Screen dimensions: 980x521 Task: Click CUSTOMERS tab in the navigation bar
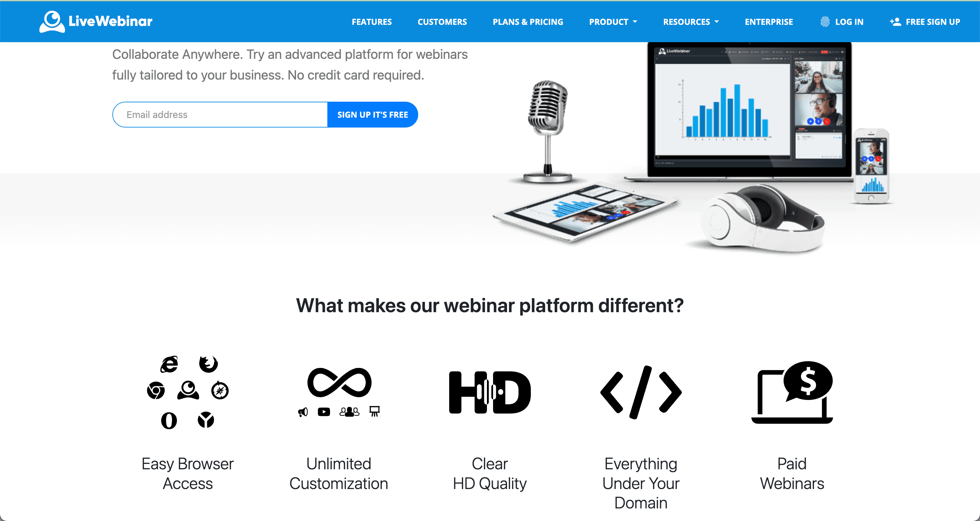tap(441, 21)
